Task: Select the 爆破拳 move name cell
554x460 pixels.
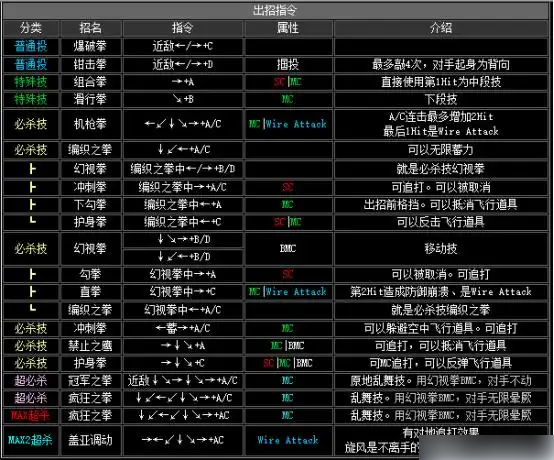Action: point(90,46)
